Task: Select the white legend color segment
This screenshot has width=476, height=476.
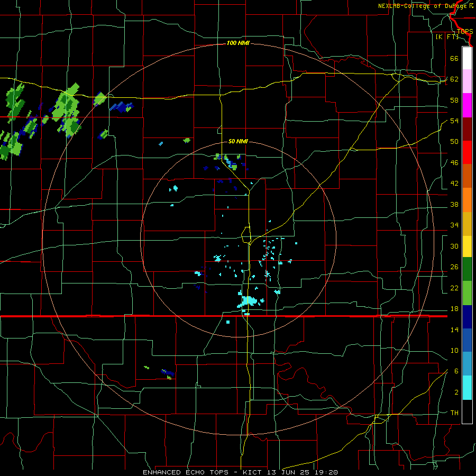Action: pos(467,58)
